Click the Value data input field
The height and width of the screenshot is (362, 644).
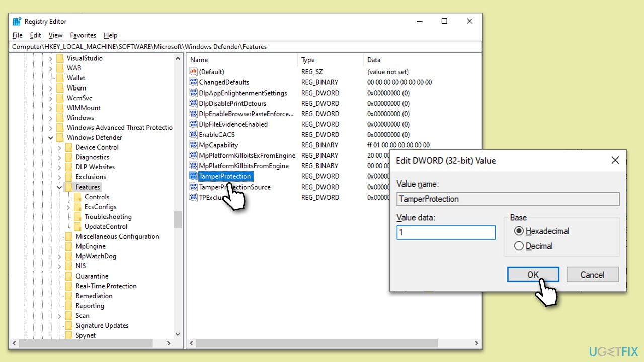(446, 232)
